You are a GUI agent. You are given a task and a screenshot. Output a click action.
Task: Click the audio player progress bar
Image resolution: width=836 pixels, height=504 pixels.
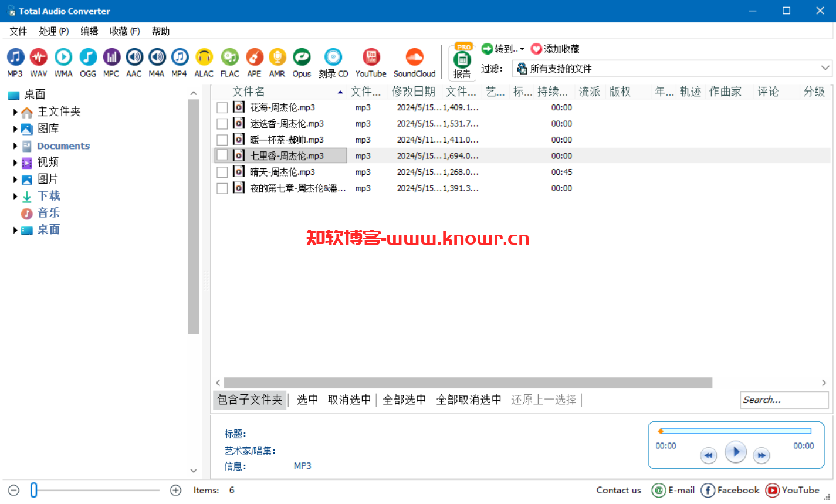(x=735, y=431)
